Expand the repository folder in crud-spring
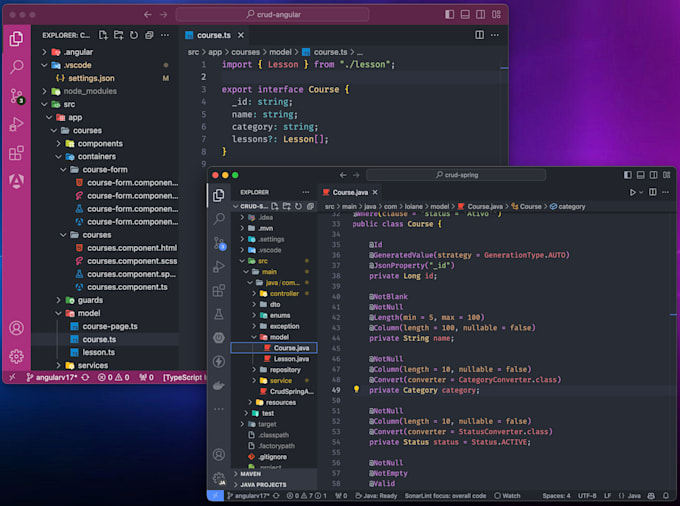Viewport: 680px width, 506px height. [x=283, y=369]
